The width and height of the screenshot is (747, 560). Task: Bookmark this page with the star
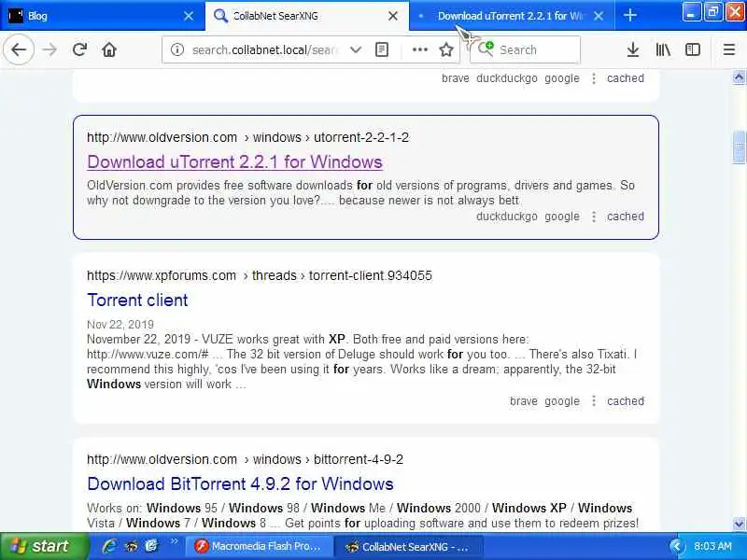coord(446,49)
